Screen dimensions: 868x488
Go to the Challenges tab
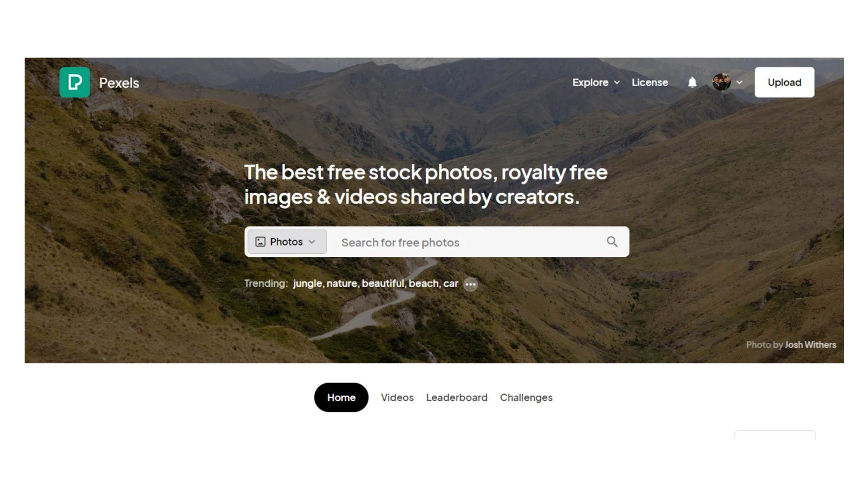pyautogui.click(x=526, y=397)
